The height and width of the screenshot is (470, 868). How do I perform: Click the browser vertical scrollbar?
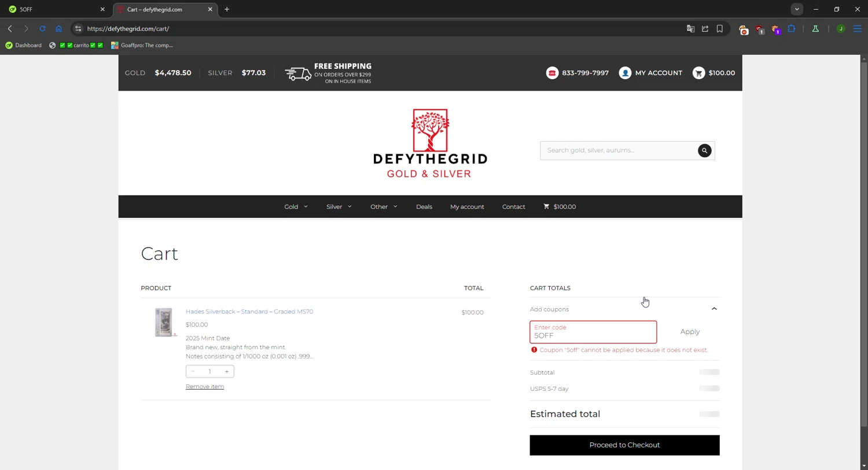(x=864, y=246)
